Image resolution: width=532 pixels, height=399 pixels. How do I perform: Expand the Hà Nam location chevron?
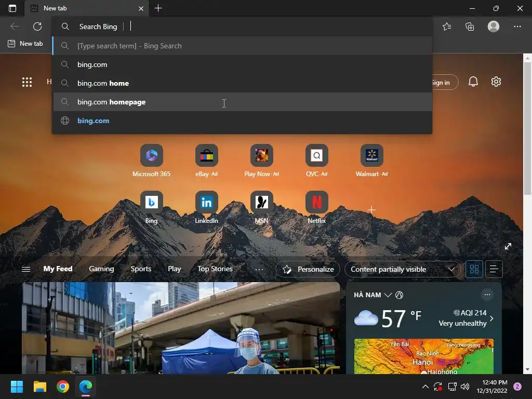[388, 295]
